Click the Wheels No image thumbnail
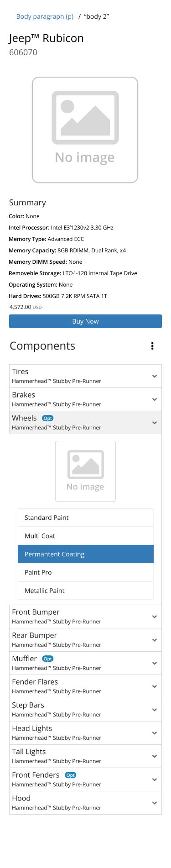 point(85,471)
